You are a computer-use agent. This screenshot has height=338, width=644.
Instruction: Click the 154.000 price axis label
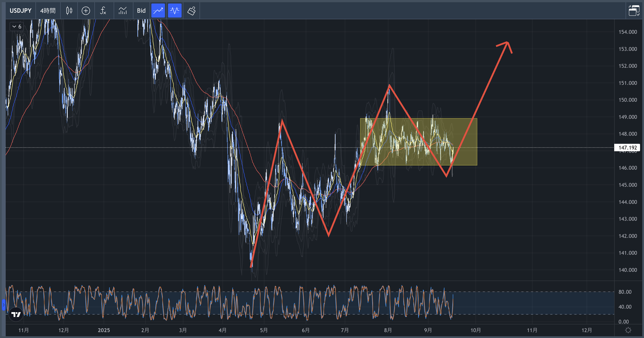pos(628,32)
